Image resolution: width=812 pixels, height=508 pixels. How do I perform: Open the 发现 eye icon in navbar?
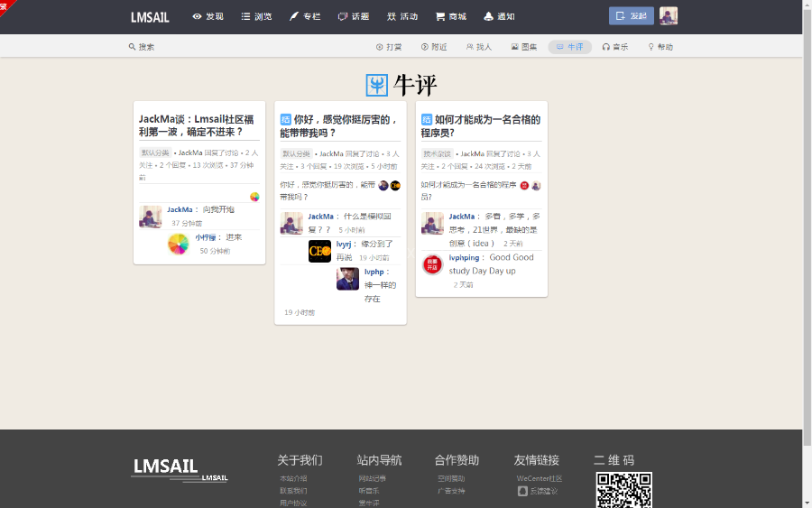point(197,16)
